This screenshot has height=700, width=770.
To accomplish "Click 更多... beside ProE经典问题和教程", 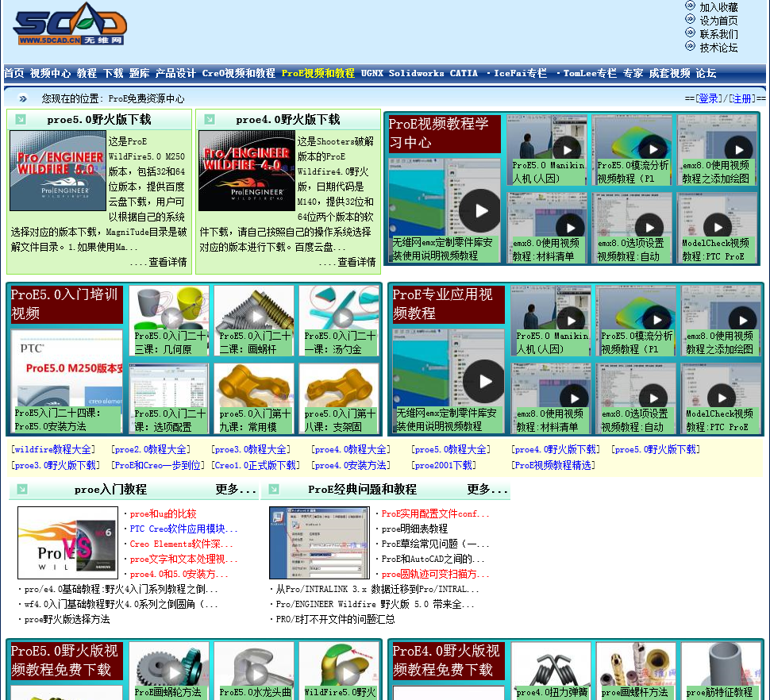I will pyautogui.click(x=487, y=490).
